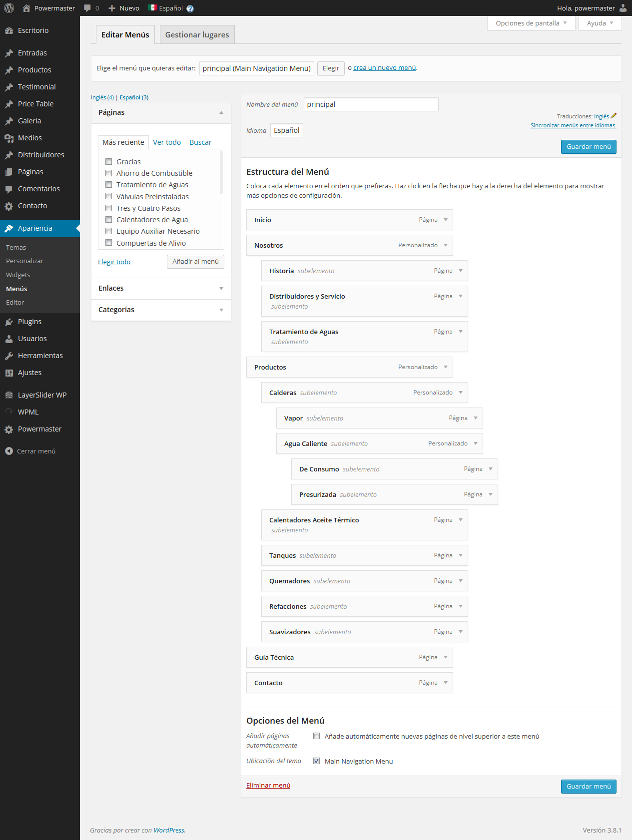Click the Eliminar menú link
632x840 pixels.
pos(268,785)
